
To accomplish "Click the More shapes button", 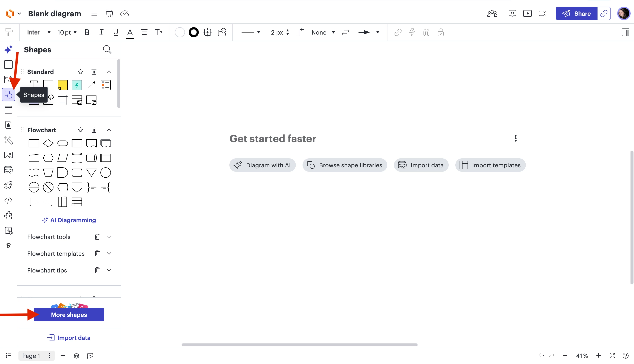I will [x=69, y=315].
